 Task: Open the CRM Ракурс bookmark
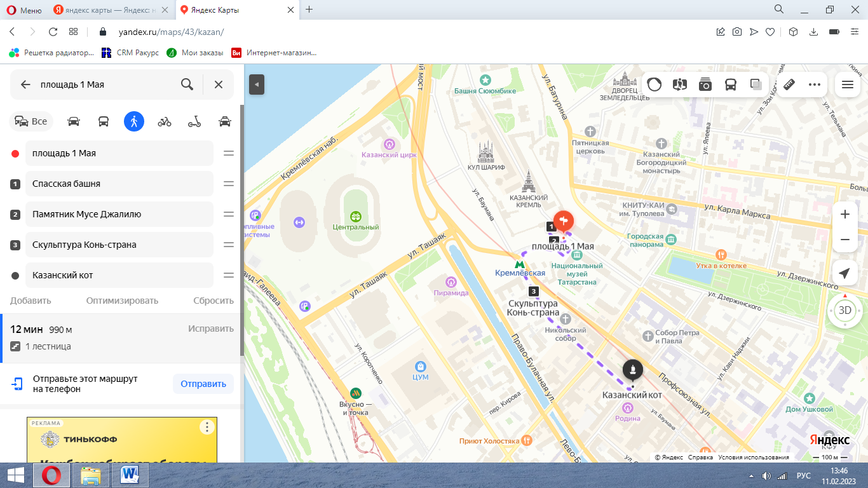[130, 53]
